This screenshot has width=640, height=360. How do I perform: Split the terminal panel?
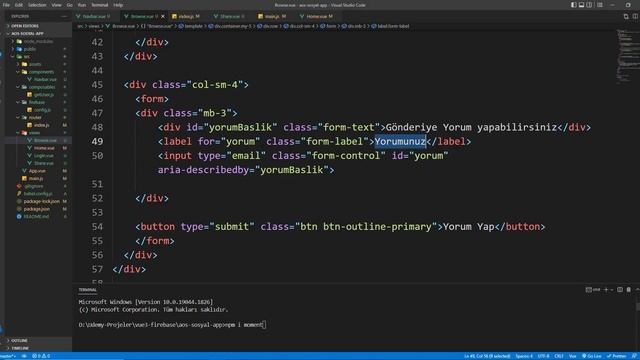click(620, 290)
